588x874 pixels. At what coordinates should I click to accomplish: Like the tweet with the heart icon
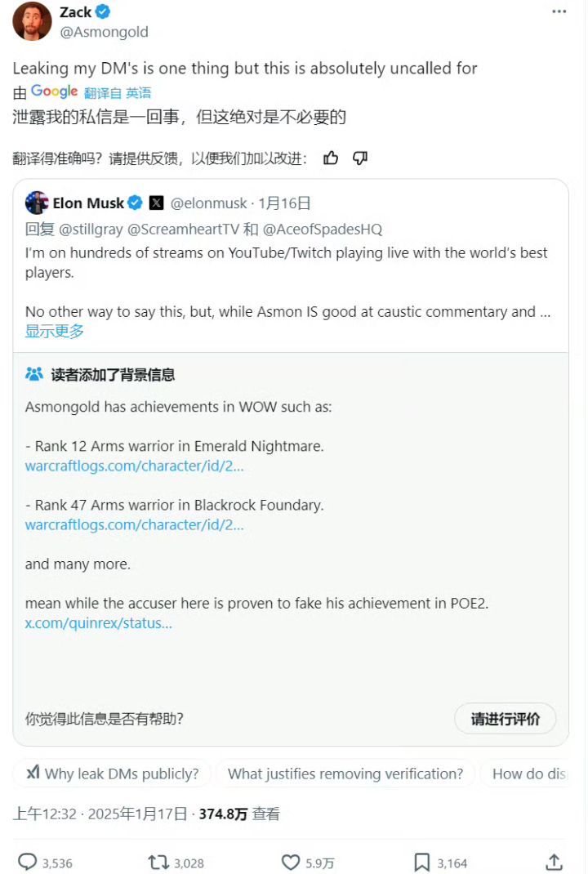290,862
